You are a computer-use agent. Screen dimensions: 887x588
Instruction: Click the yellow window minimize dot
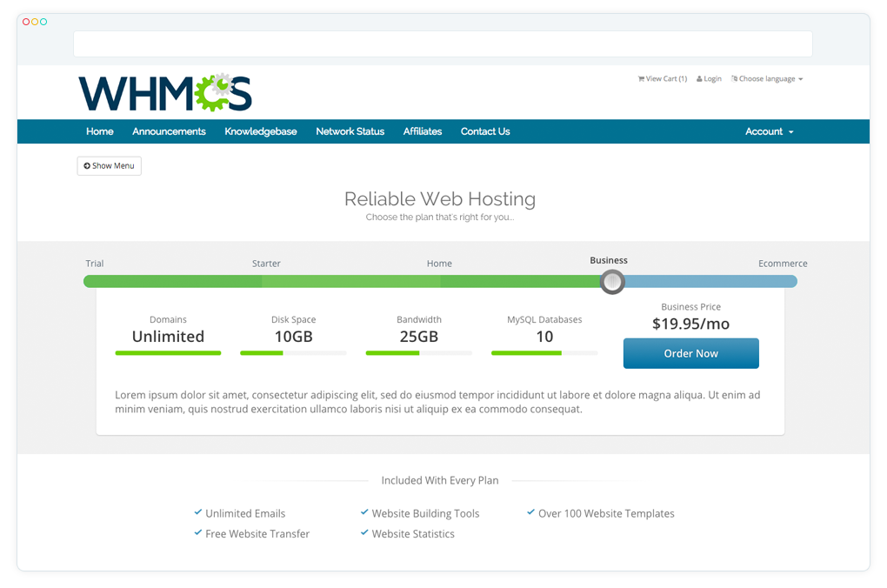[x=35, y=22]
